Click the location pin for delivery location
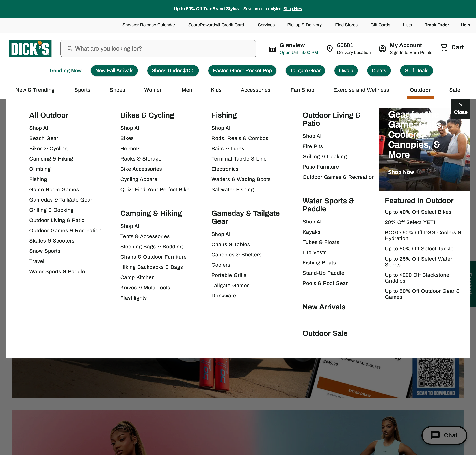476x455 pixels. (330, 49)
